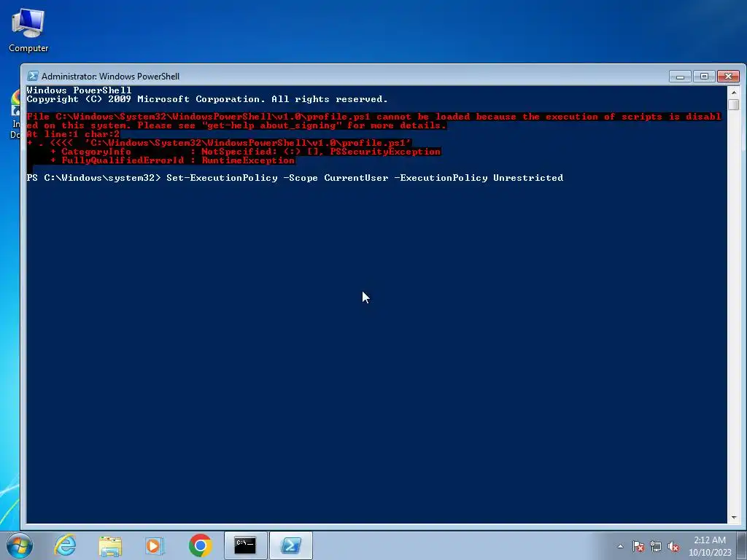Click the 'At line:1 char:2' error text
Viewport: 747px width, 560px height.
[x=74, y=134]
